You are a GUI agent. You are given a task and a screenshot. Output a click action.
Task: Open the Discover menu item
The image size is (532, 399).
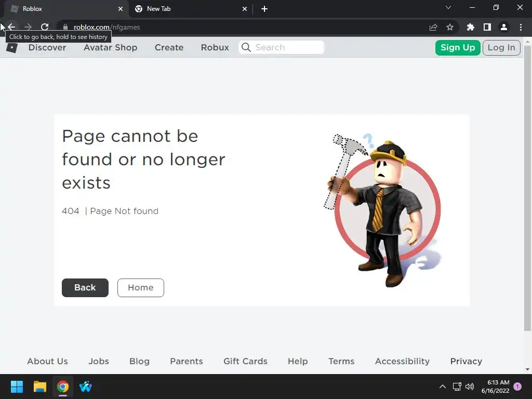pos(47,47)
